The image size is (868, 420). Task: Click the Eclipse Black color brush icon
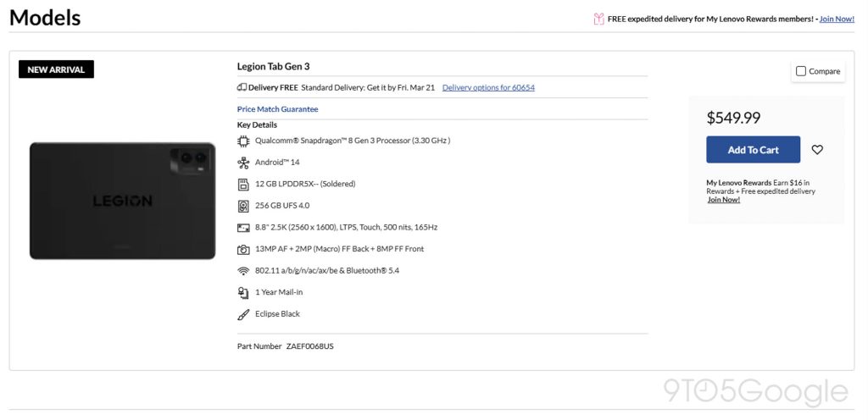point(243,314)
